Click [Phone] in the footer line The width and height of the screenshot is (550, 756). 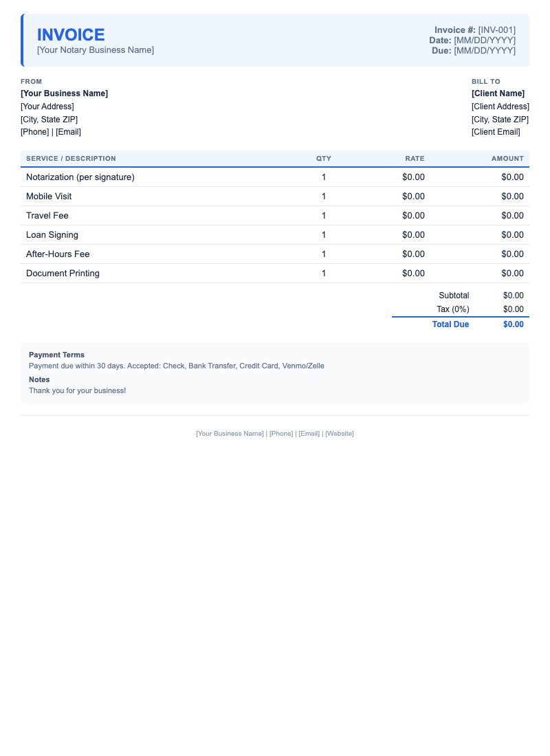click(281, 434)
